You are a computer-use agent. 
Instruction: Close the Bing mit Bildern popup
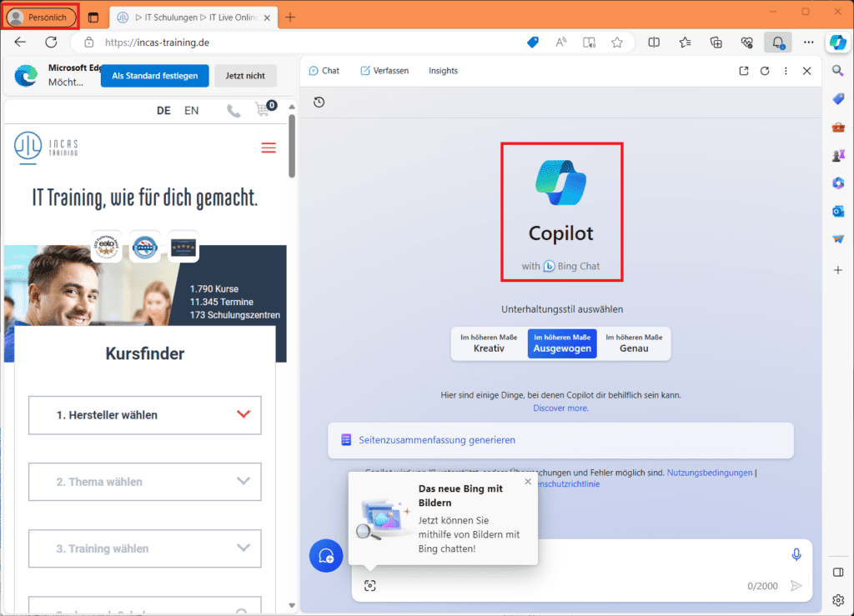[x=528, y=482]
